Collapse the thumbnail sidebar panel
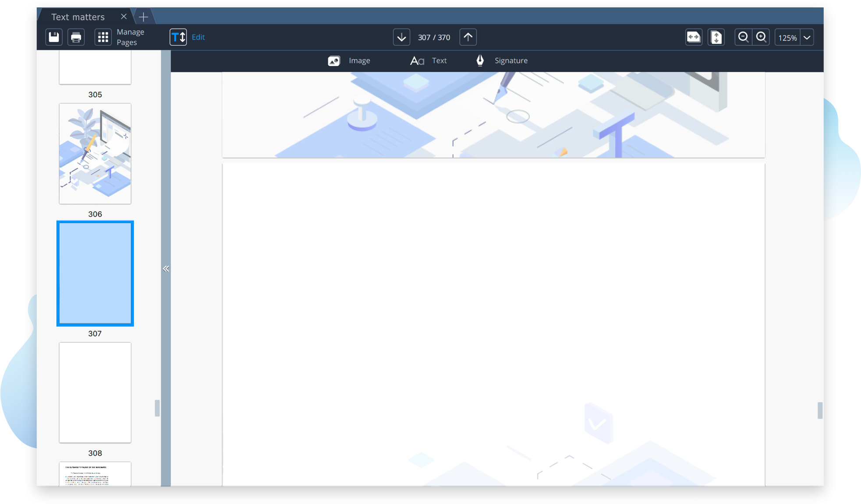Image resolution: width=861 pixels, height=504 pixels. point(166,269)
